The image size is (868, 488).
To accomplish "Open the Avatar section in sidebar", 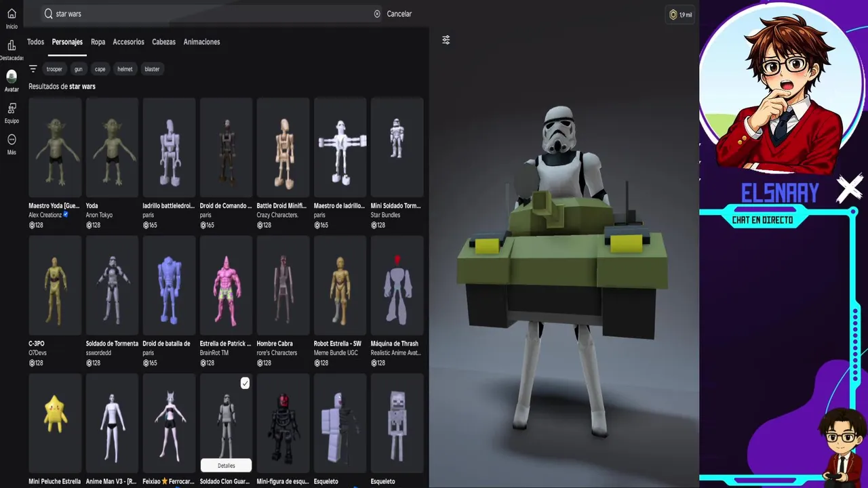I will (12, 77).
